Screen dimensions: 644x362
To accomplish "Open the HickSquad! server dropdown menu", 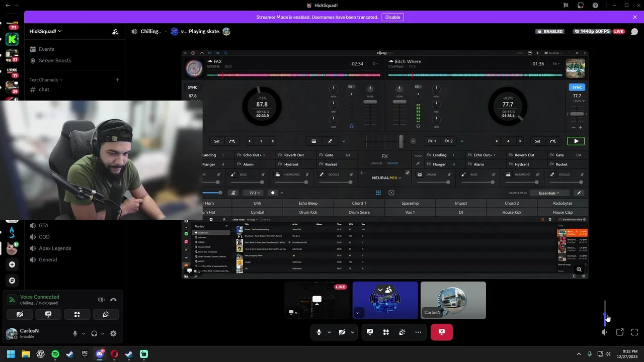I will point(45,31).
